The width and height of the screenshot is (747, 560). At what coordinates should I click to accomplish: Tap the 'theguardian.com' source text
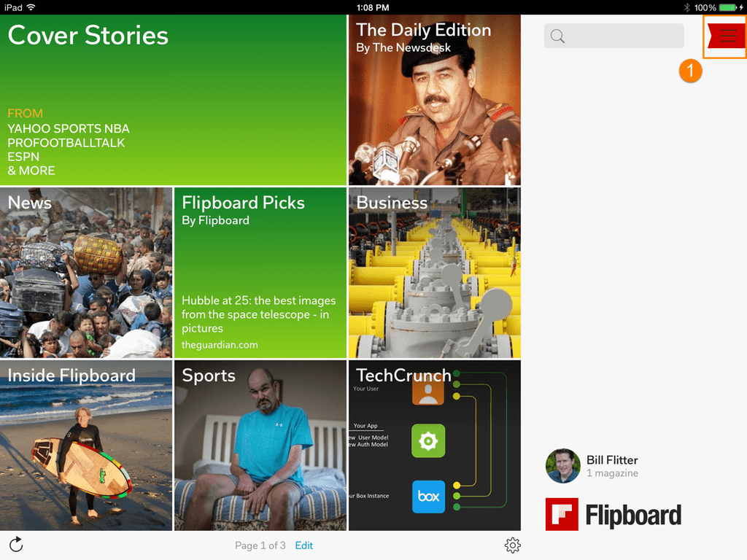click(x=220, y=345)
